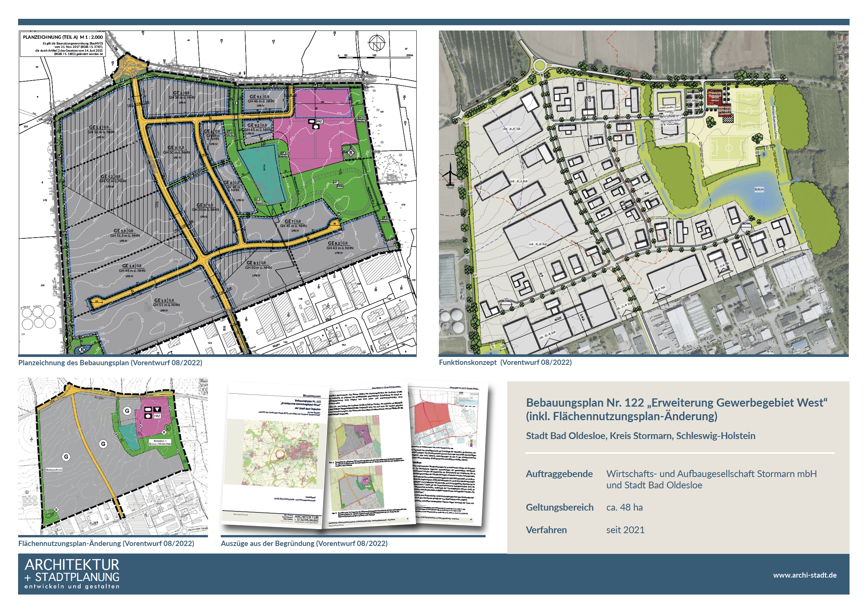Click the Flächennutzungsplan-Änderung map thumbnail

coord(113,456)
